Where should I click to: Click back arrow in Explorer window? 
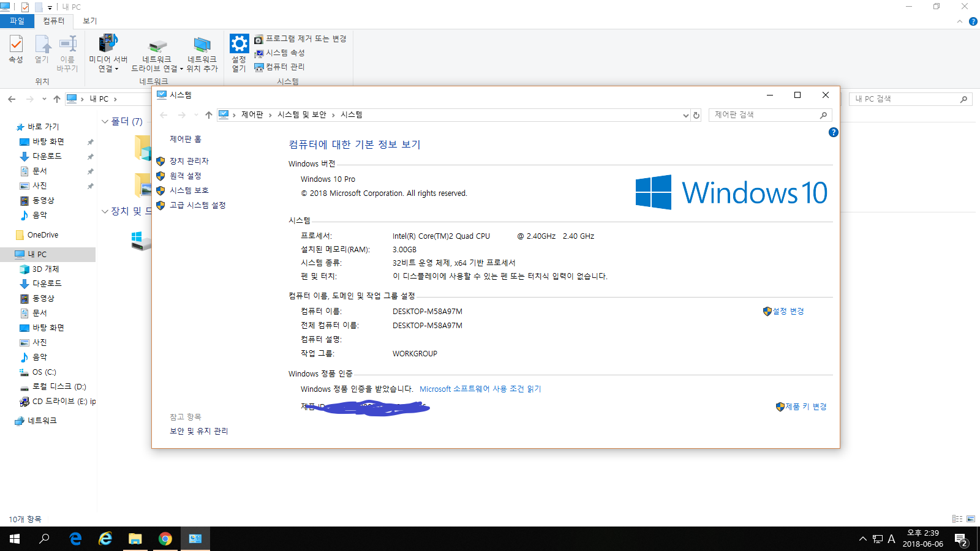coord(12,99)
